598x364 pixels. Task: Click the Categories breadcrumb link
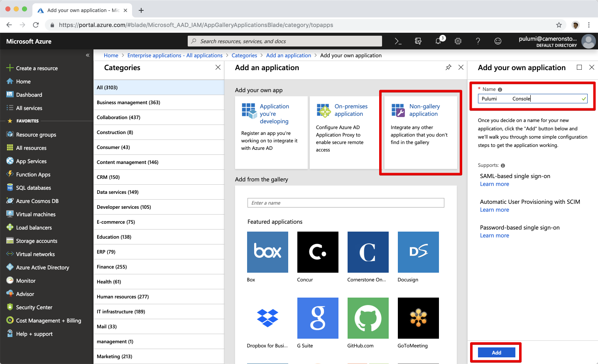coord(244,55)
